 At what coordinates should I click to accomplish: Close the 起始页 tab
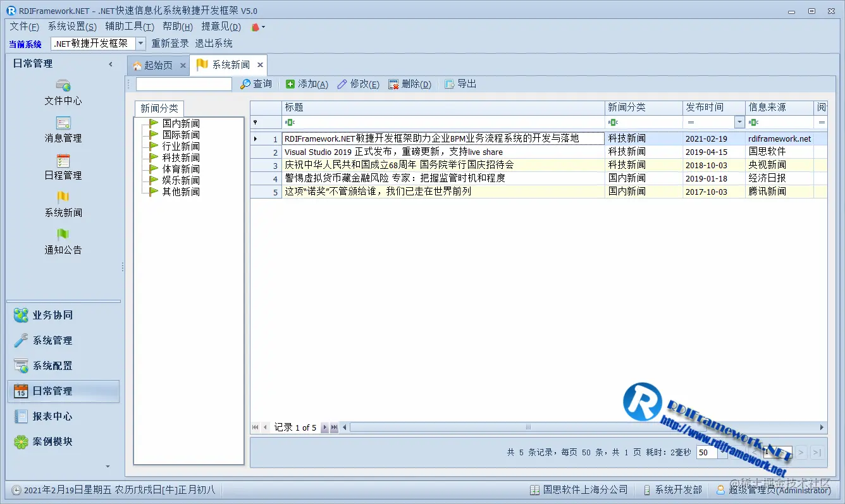[x=183, y=65]
